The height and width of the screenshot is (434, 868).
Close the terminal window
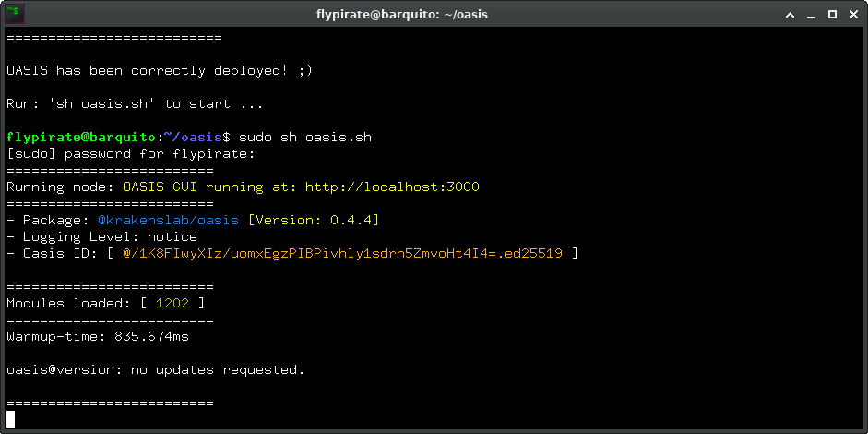[853, 15]
